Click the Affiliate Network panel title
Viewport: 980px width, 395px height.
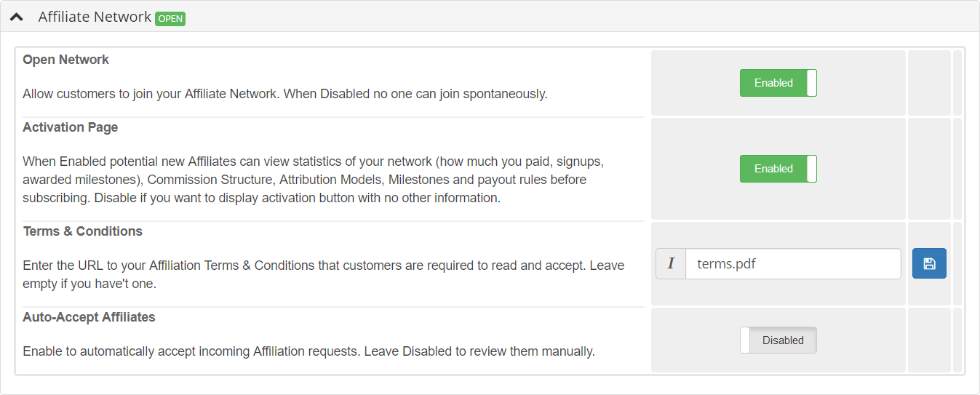[x=95, y=17]
